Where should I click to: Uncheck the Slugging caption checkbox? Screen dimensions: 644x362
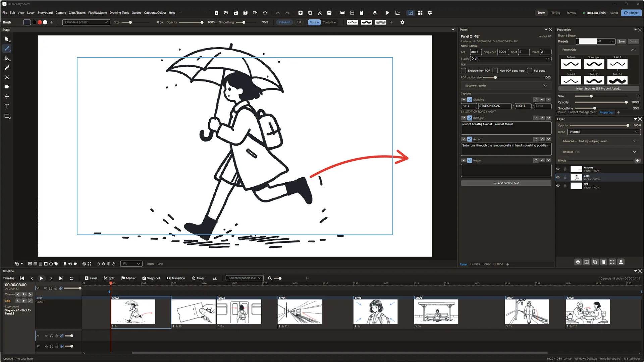point(470,100)
